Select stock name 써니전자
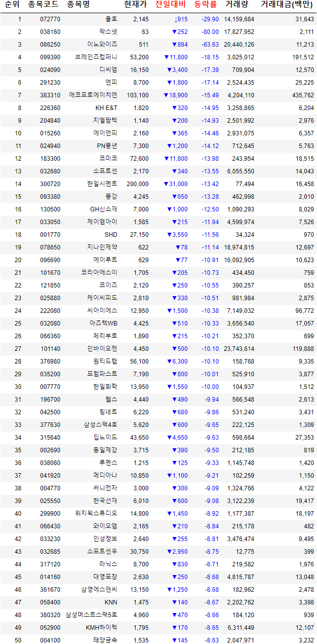This screenshot has width=317, height=644. pos(105,488)
